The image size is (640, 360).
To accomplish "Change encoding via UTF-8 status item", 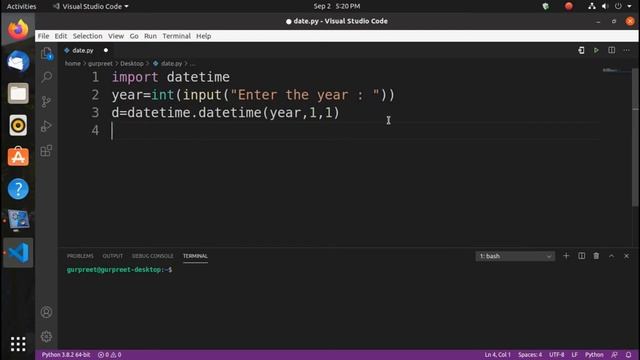I will pyautogui.click(x=556, y=355).
